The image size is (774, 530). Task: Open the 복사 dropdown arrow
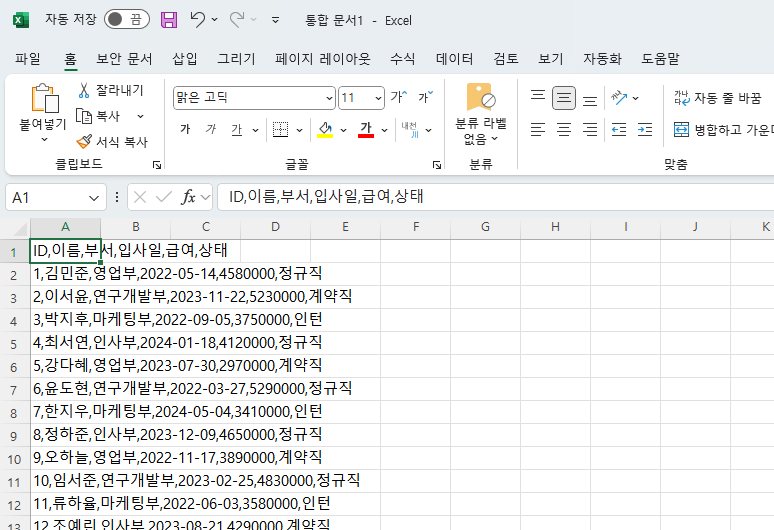(140, 116)
